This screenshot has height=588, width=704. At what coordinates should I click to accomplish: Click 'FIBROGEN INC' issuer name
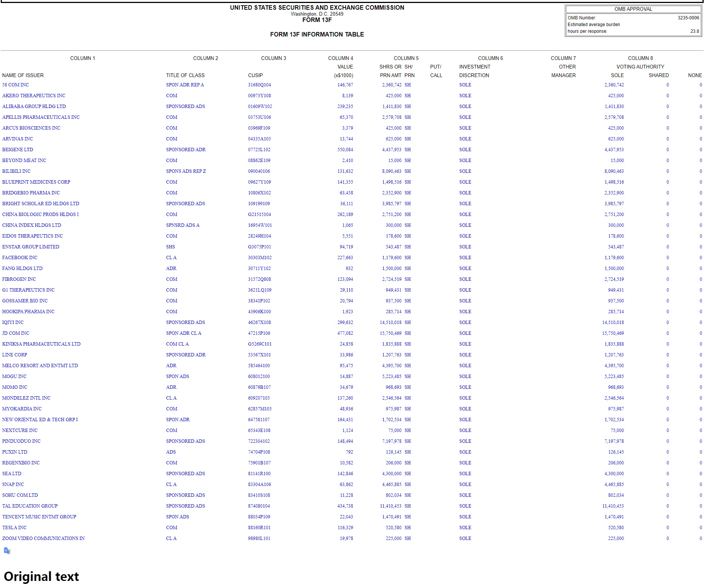pyautogui.click(x=19, y=279)
